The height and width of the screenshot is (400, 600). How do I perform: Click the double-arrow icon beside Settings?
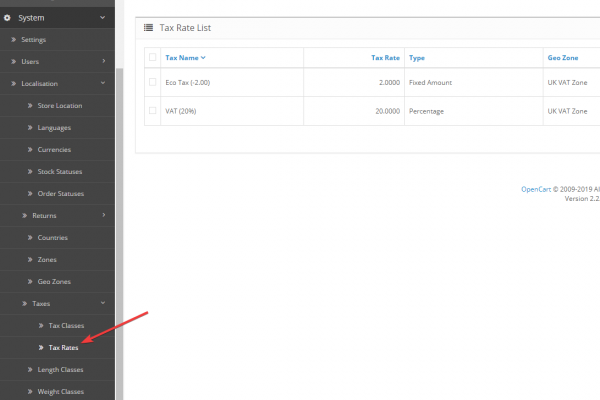(14, 39)
